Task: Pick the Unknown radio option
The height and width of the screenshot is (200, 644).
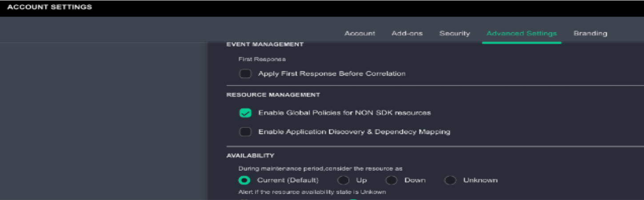Action: (450, 180)
